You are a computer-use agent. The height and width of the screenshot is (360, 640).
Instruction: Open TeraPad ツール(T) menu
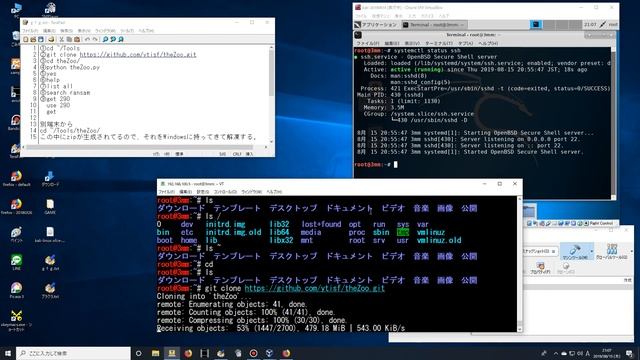(x=127, y=31)
